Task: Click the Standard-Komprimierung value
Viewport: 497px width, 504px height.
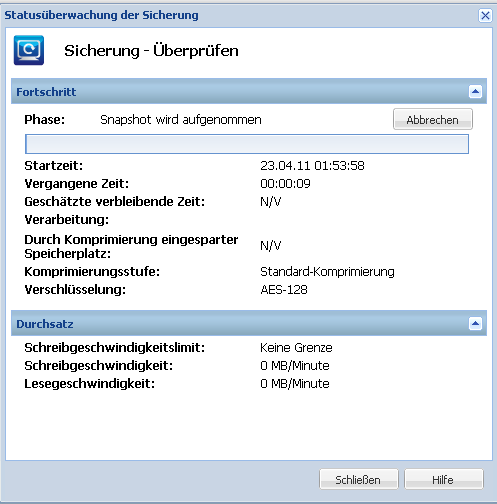Action: click(327, 272)
